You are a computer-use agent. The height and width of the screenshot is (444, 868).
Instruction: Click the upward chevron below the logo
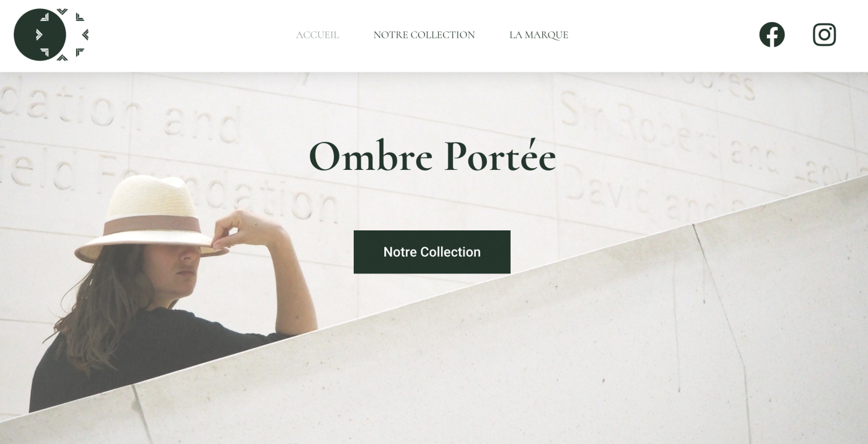62,57
